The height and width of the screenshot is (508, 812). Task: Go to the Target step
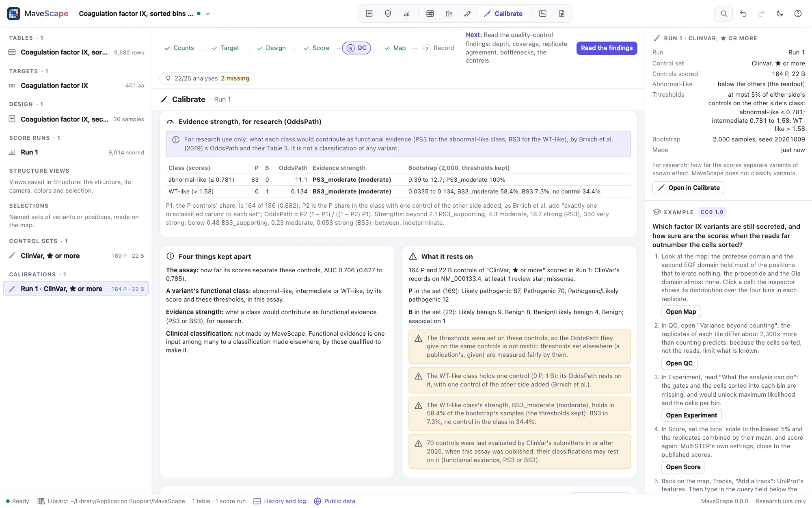coord(226,48)
